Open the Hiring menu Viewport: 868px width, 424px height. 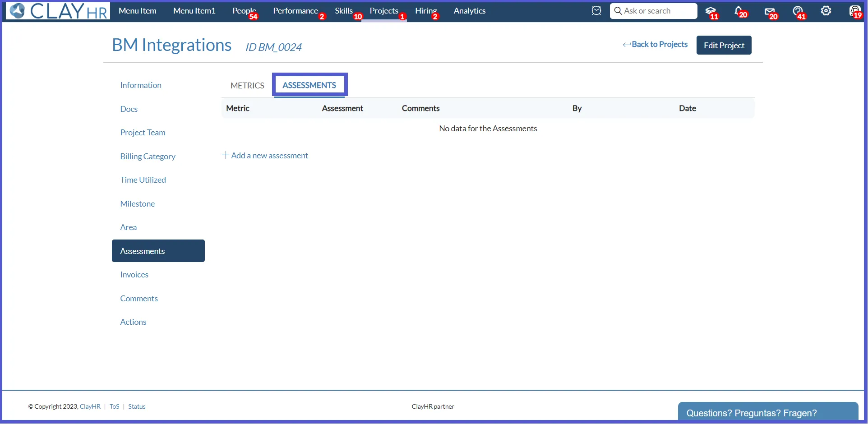(426, 11)
